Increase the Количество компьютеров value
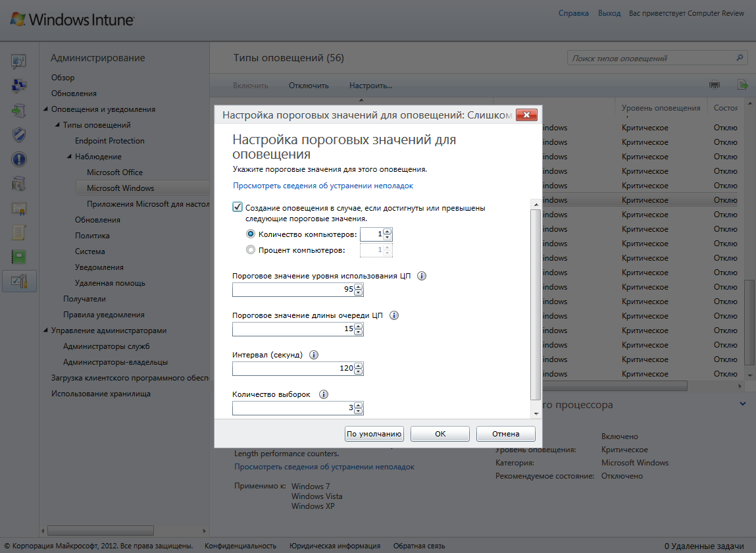 (x=387, y=232)
